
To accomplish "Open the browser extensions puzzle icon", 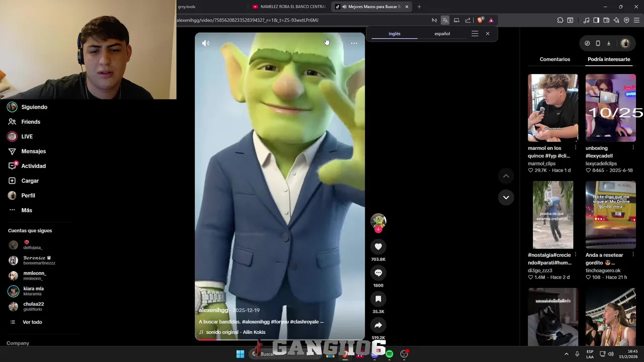I will 560,20.
